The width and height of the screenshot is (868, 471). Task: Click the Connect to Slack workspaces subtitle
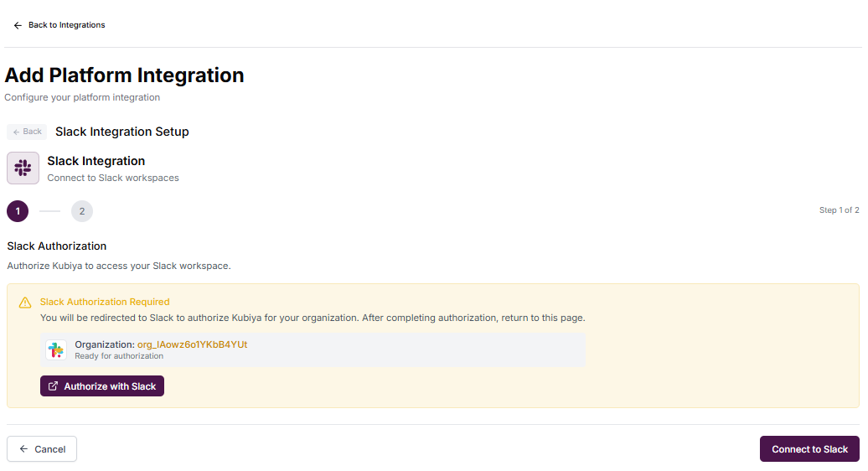point(113,178)
